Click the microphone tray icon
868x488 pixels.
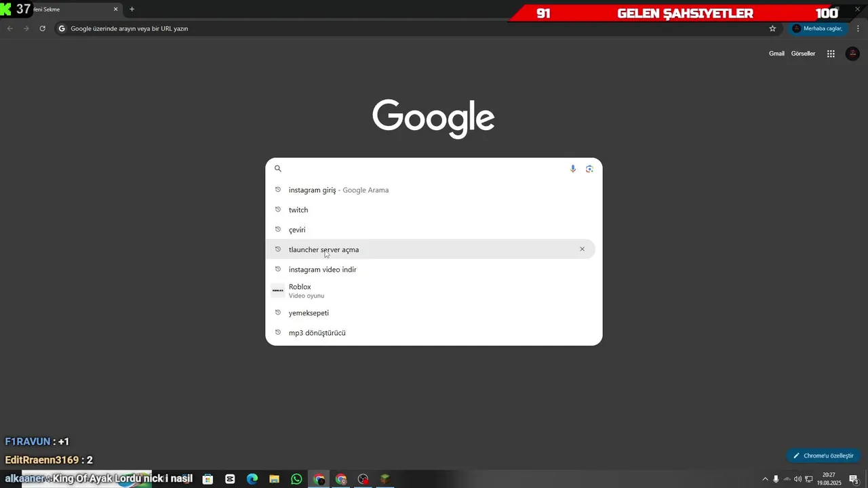776,479
